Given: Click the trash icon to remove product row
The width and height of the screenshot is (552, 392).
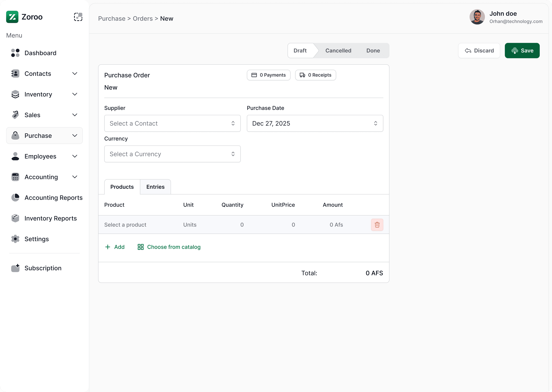Looking at the screenshot, I should [x=377, y=224].
